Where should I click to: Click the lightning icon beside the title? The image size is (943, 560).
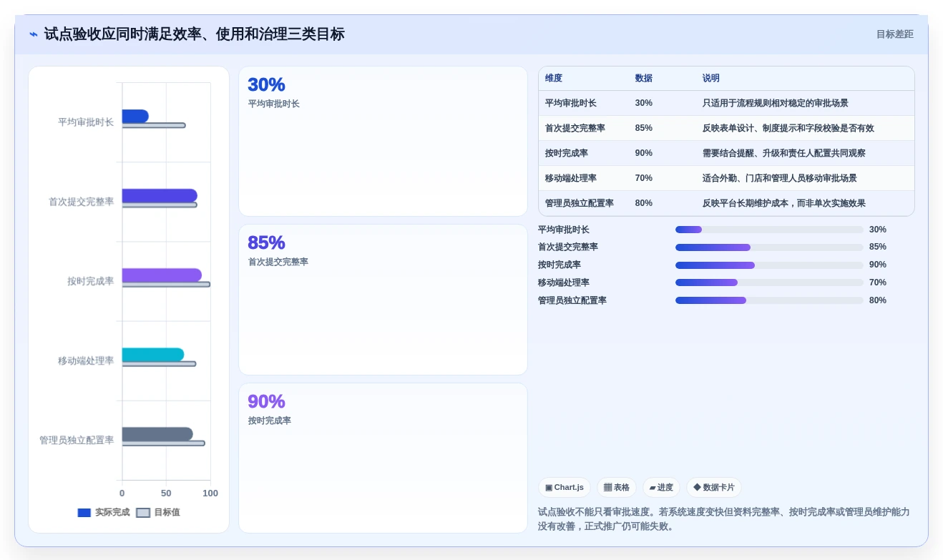[33, 34]
